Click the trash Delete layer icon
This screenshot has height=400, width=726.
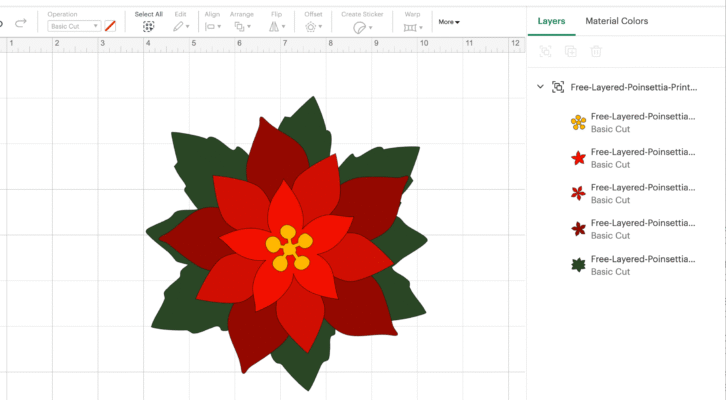(x=596, y=51)
